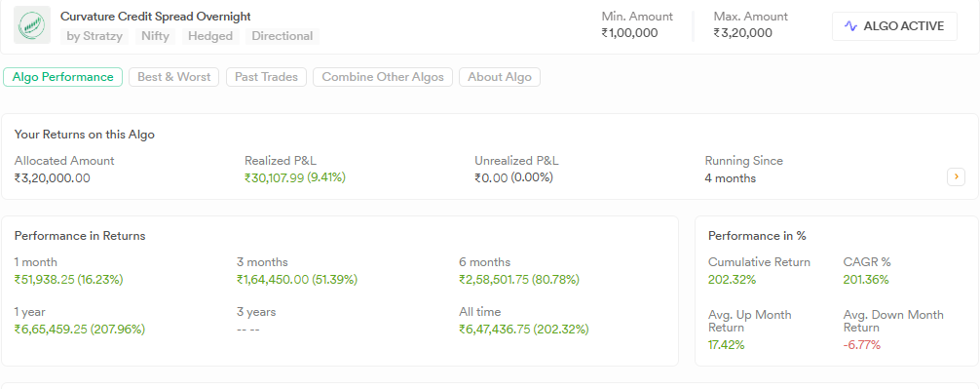Click the 1 month return figure
Viewport: 980px width, 389px height.
click(69, 280)
